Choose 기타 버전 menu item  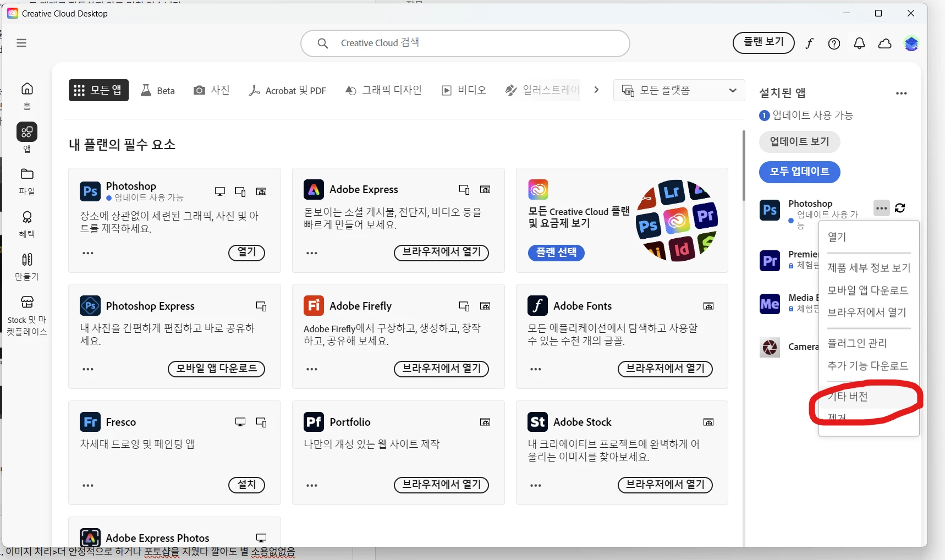tap(869, 397)
